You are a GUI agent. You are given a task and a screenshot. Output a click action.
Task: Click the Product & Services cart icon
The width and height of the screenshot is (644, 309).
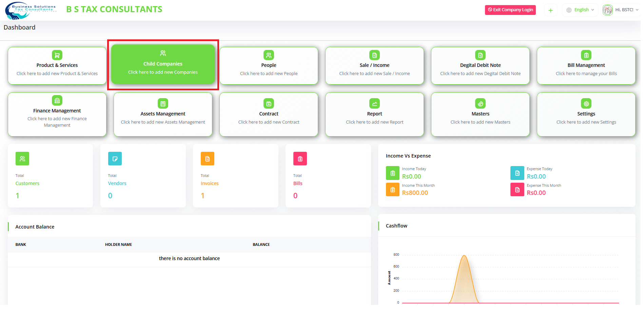click(57, 55)
